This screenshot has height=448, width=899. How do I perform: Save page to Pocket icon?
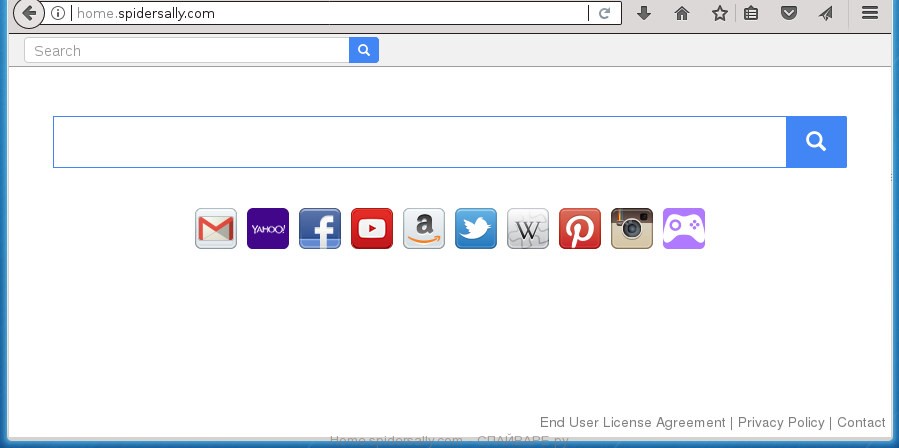(789, 13)
